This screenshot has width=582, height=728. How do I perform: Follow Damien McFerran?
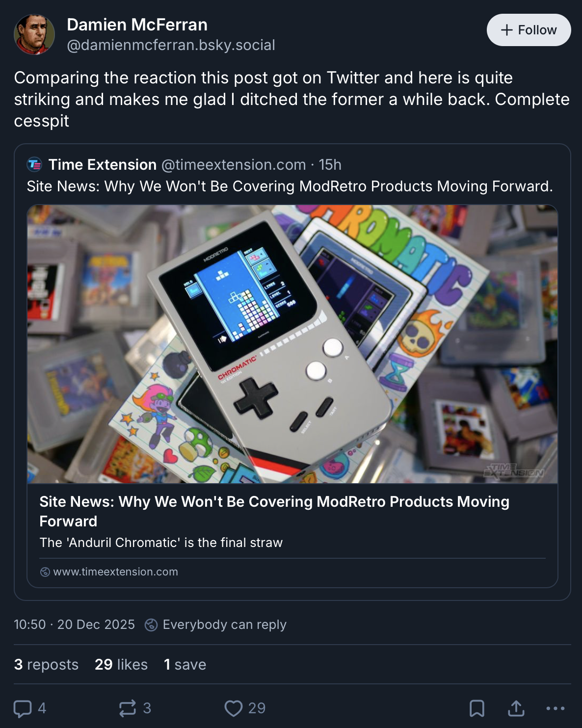[529, 30]
